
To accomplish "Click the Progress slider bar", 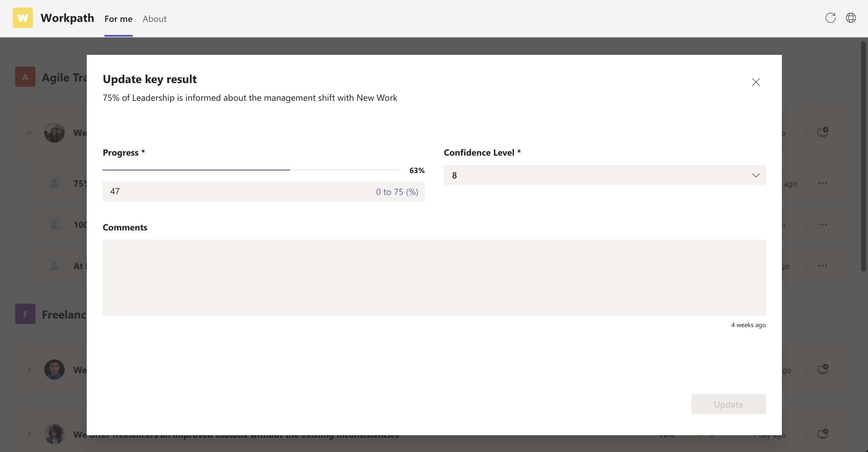I will click(251, 170).
